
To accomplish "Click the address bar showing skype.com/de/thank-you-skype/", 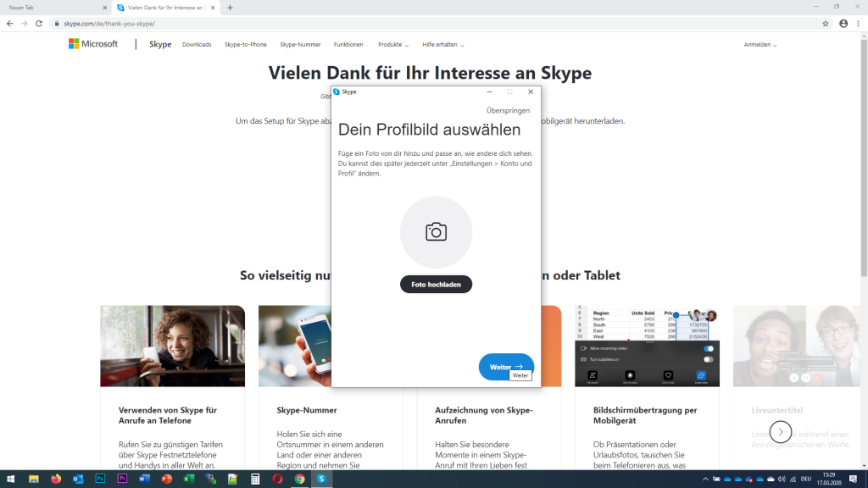I will (437, 24).
